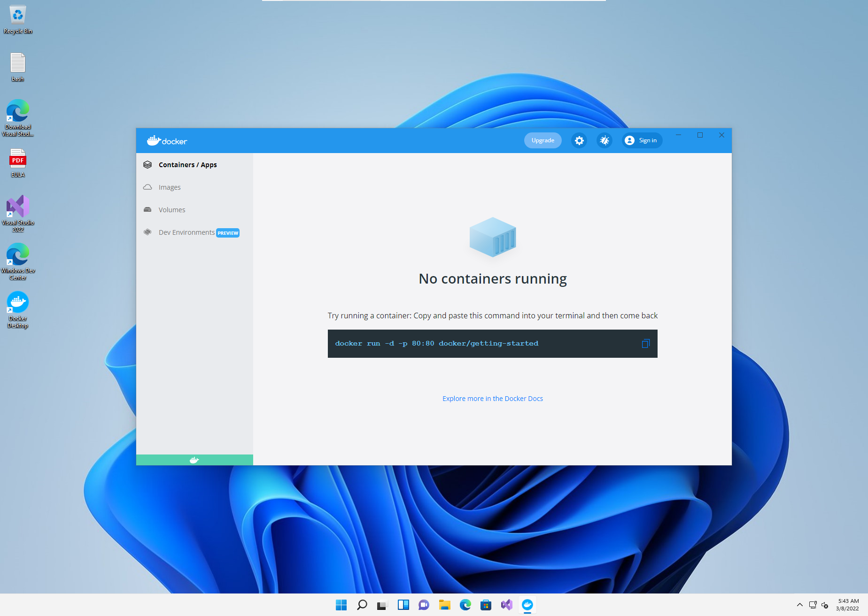Image resolution: width=868 pixels, height=616 pixels.
Task: Select Containers / Apps in sidebar
Action: point(187,165)
